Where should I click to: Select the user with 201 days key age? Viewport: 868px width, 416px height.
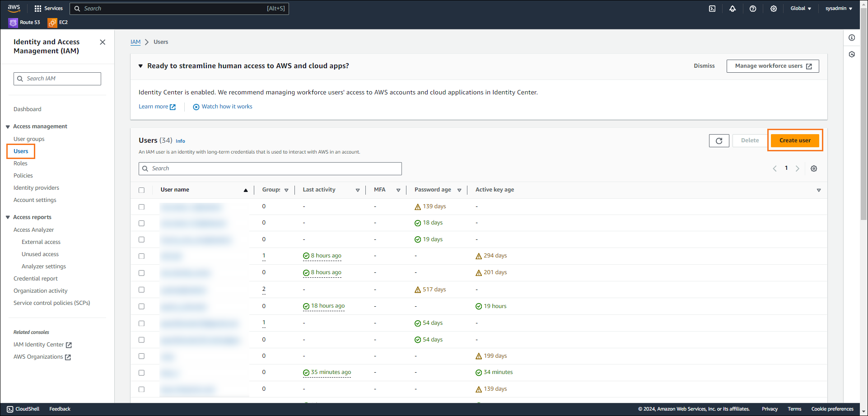pos(141,273)
